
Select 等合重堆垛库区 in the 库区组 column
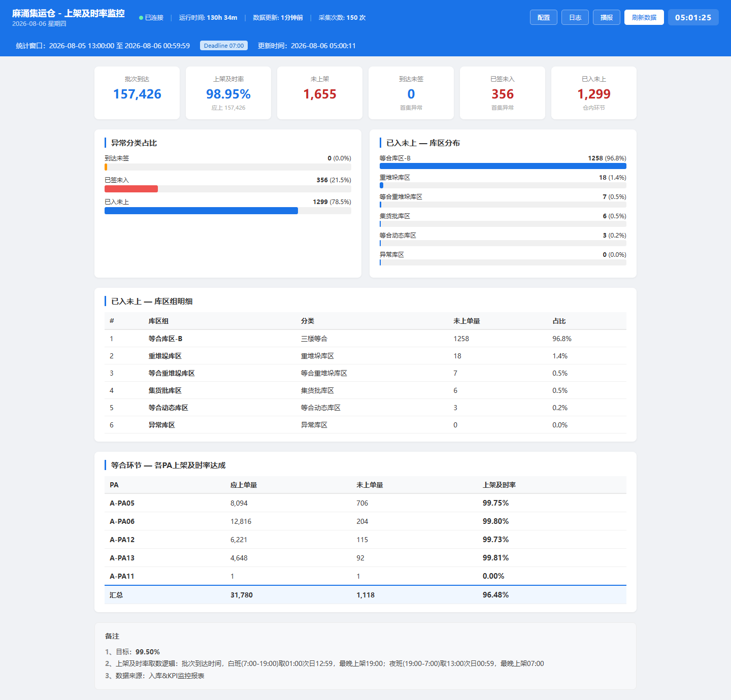[172, 373]
